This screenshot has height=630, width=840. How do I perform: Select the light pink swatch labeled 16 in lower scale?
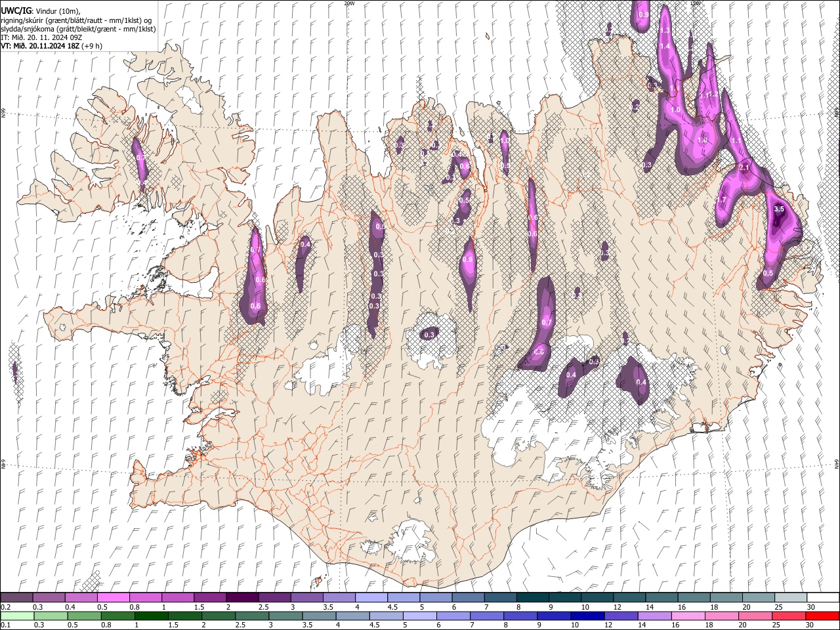[x=688, y=616]
